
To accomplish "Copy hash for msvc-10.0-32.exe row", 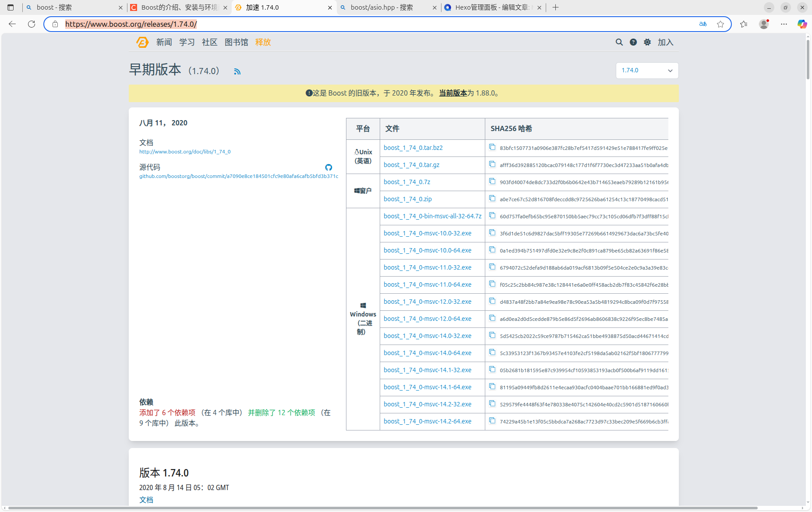I will [x=492, y=233].
